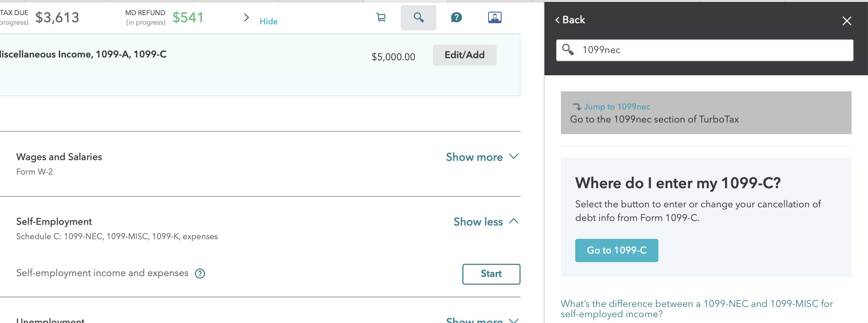Collapse Self-Employment section with Show less
Screen dimensions: 868x323
pyautogui.click(x=486, y=222)
